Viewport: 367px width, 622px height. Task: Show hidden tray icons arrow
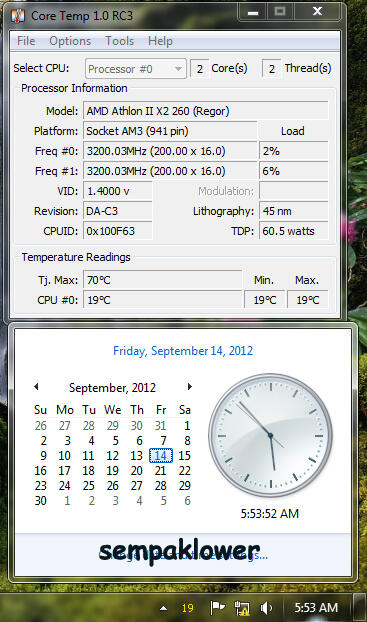(163, 608)
